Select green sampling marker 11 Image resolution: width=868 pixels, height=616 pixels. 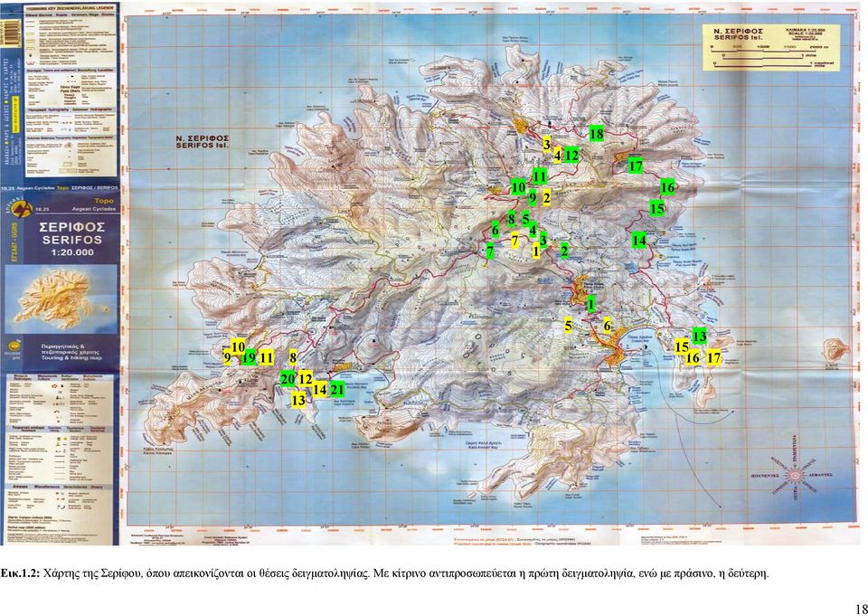(539, 176)
